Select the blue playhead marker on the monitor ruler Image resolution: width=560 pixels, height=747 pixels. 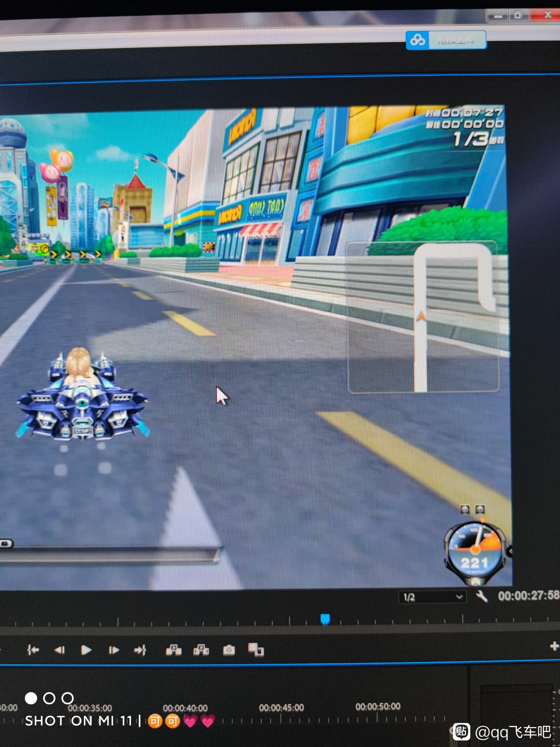(325, 619)
